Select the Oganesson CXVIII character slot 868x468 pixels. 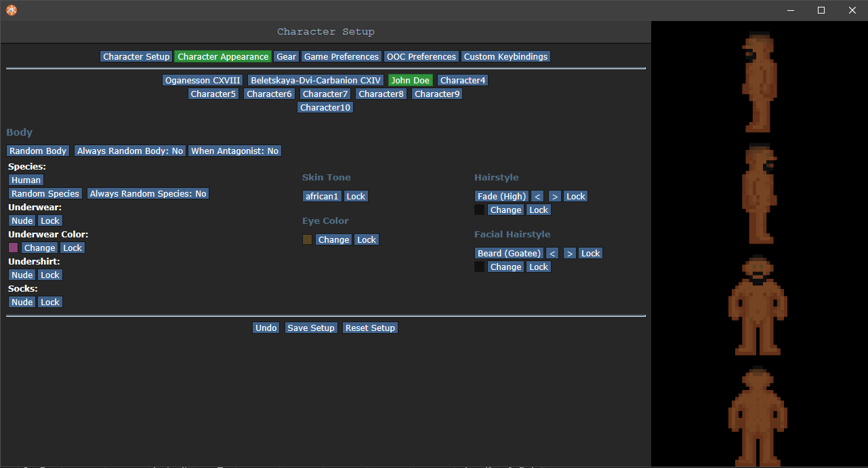tap(203, 81)
